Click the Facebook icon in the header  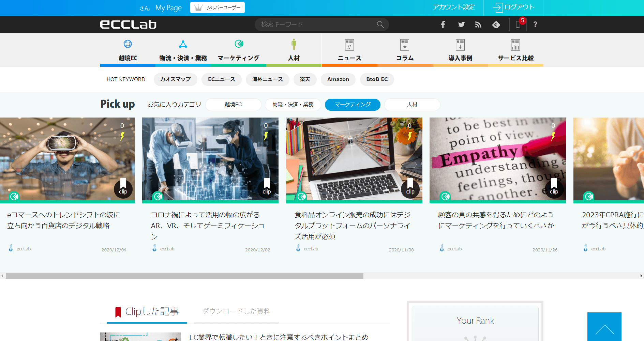tap(443, 24)
